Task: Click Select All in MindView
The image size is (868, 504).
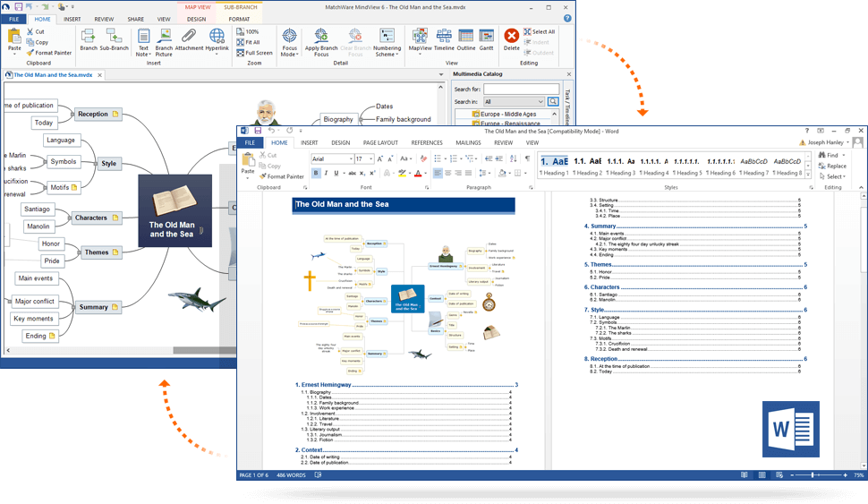Action: tap(540, 31)
